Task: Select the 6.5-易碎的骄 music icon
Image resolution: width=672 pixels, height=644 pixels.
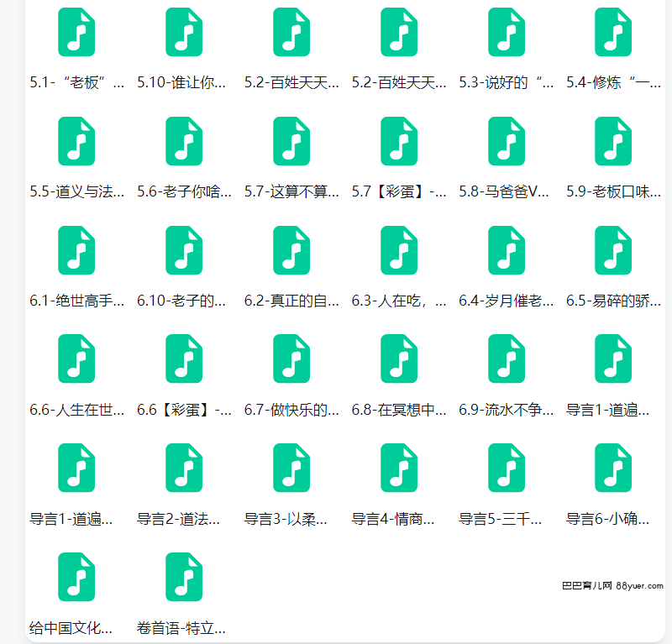Action: click(613, 250)
